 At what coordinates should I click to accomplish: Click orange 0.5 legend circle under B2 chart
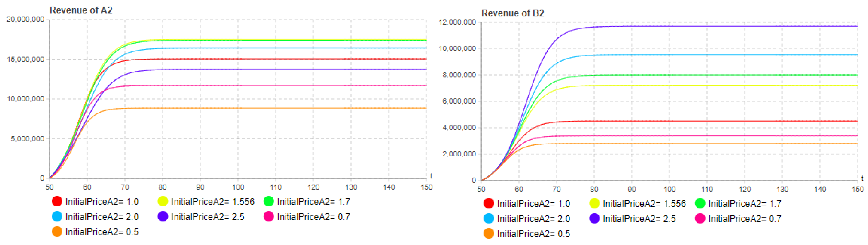488,233
